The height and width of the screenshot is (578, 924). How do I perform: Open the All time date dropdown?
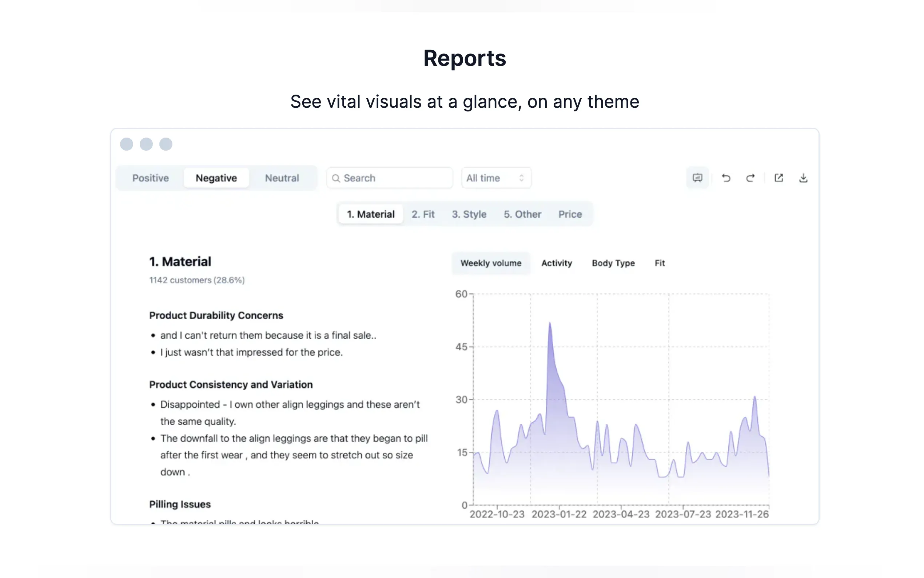click(496, 178)
